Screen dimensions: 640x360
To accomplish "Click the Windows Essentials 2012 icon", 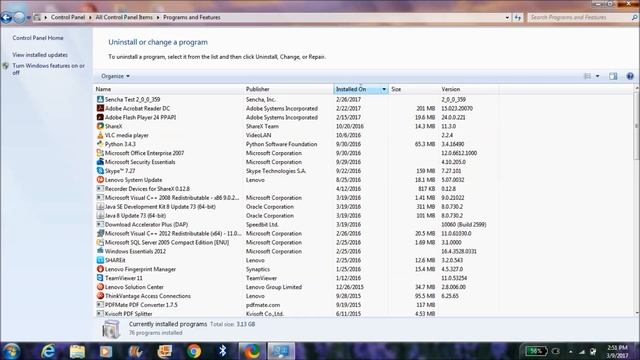I will [x=100, y=251].
